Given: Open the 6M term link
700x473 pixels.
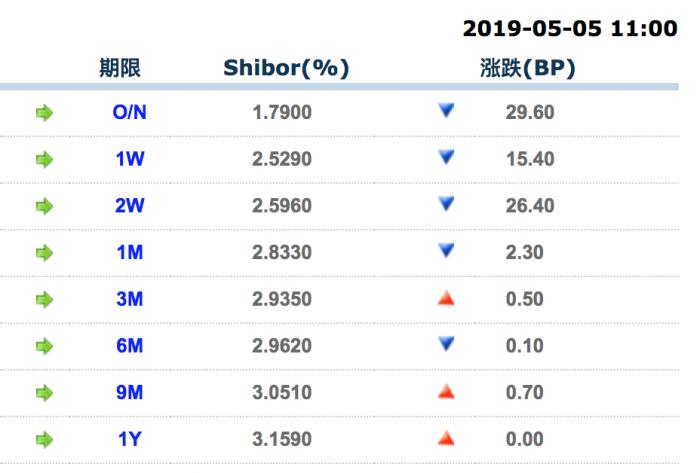Looking at the screenshot, I should (129, 346).
